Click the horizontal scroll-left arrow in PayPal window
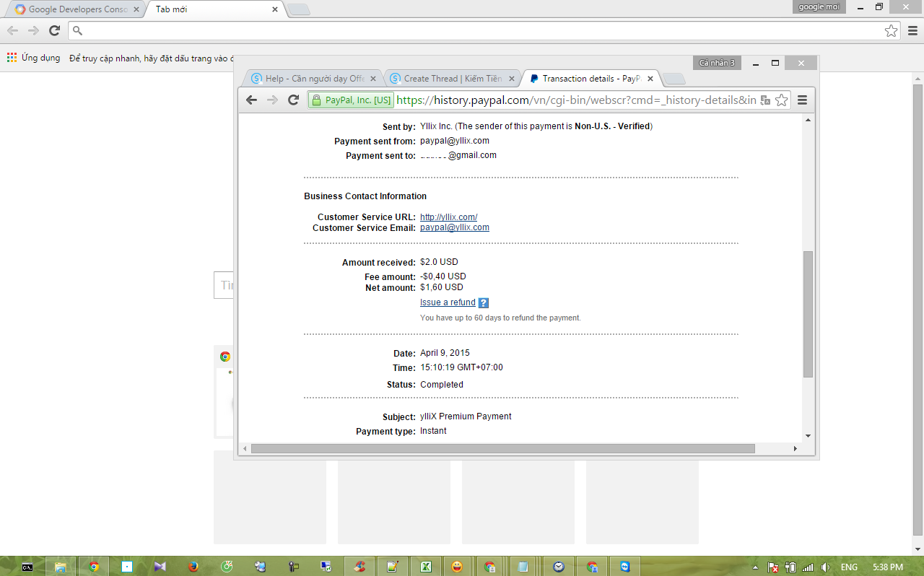 tap(245, 449)
